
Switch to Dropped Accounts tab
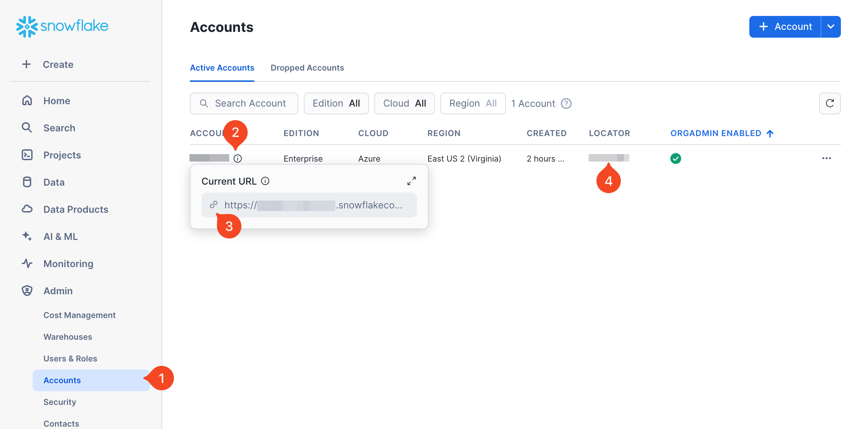coord(307,68)
